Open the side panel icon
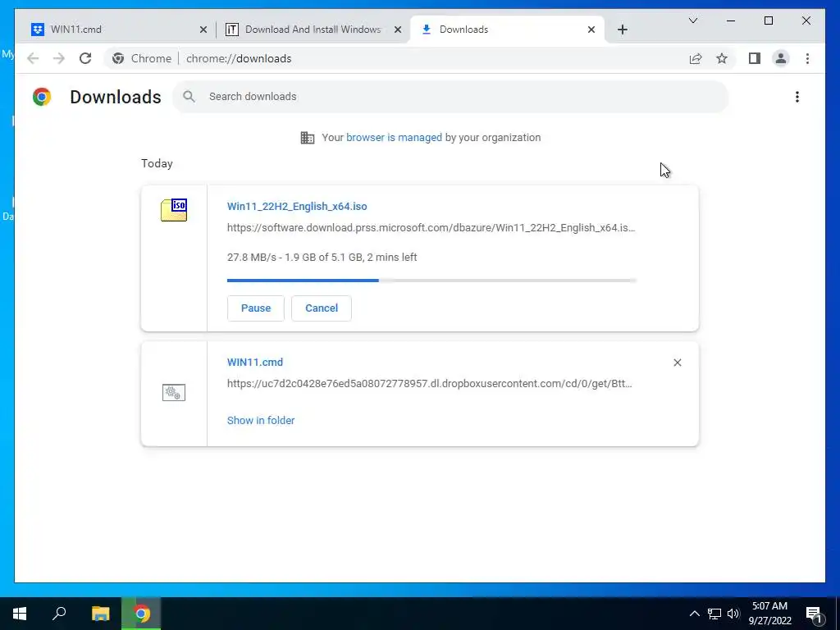The width and height of the screenshot is (840, 630). 755,58
